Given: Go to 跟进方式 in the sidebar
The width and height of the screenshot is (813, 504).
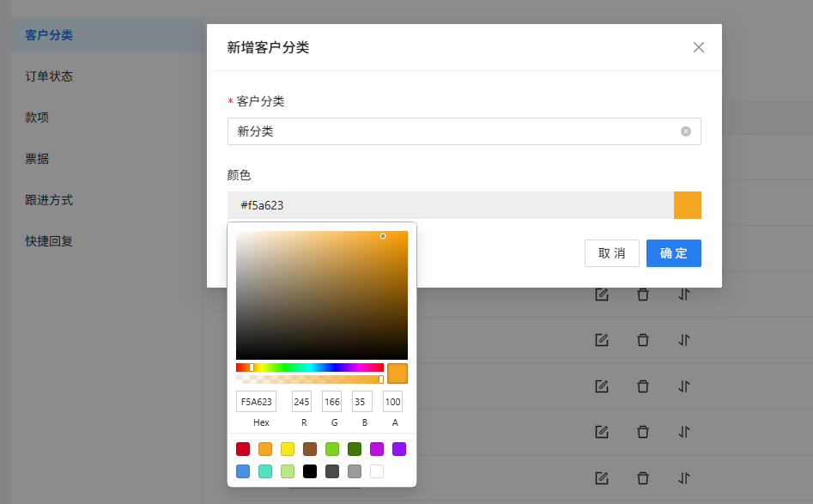Looking at the screenshot, I should click(x=49, y=200).
